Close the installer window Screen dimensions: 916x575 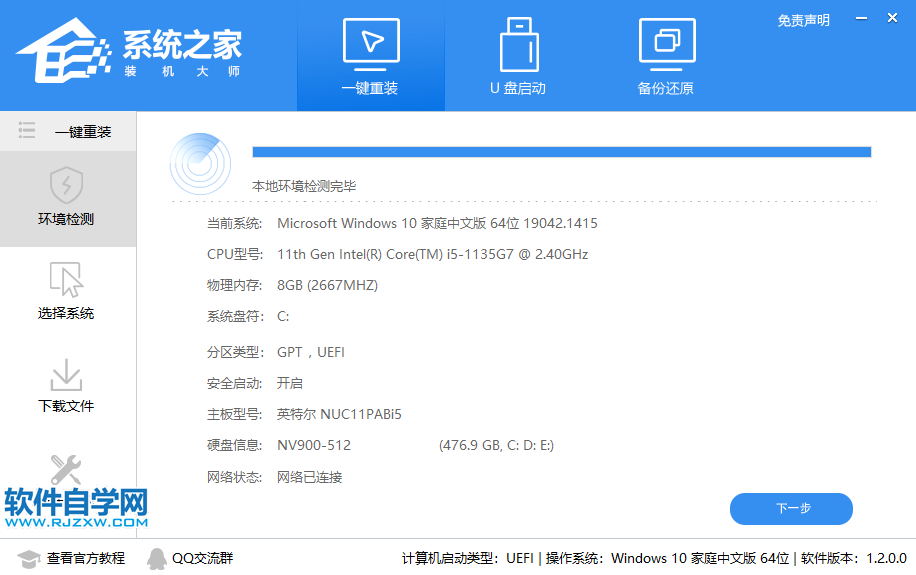892,18
